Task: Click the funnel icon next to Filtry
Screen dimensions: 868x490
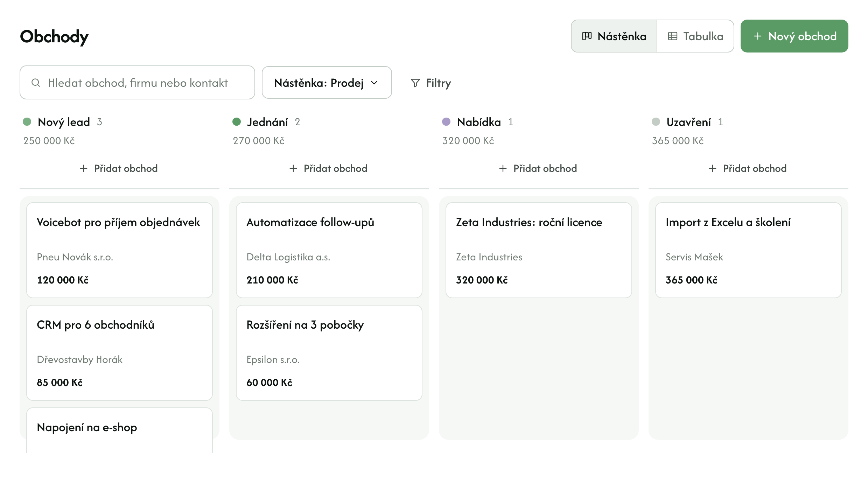Action: (x=415, y=83)
